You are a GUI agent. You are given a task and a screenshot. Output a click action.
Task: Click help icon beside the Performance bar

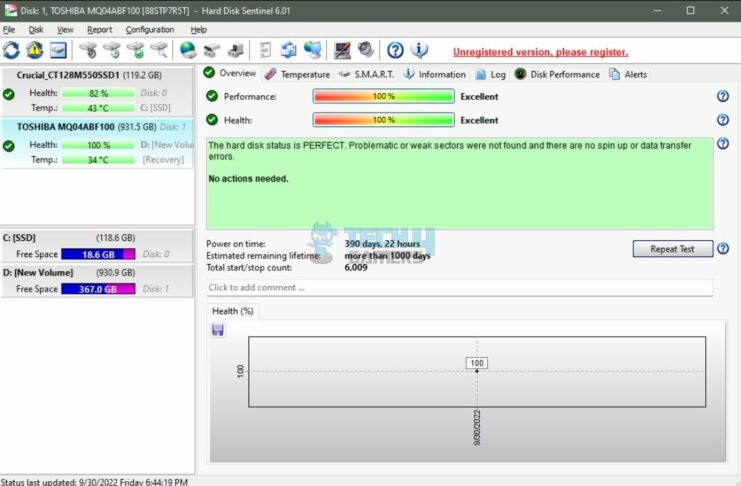click(722, 96)
